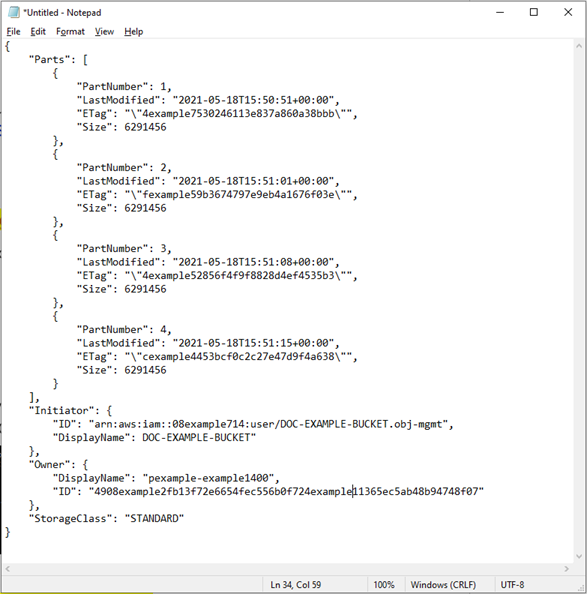Click the ETag fexample59b3674 line
The height and width of the screenshot is (594, 587).
tap(217, 195)
